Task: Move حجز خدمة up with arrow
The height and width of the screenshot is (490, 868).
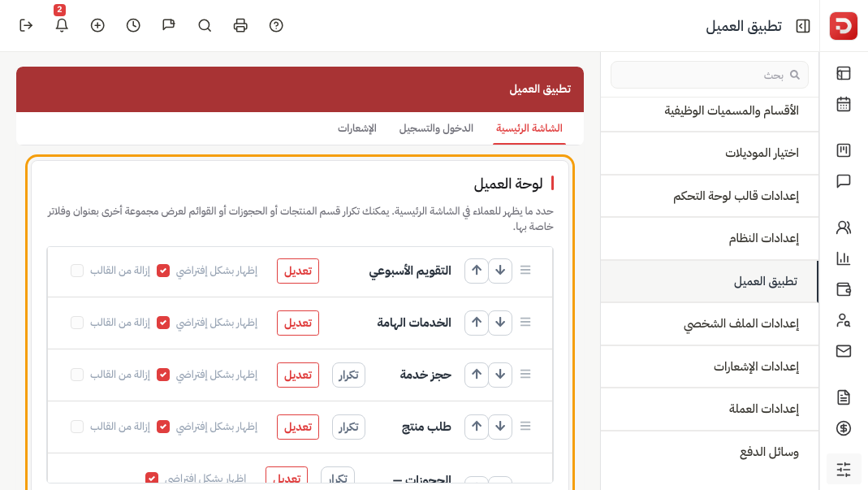Action: 477,375
